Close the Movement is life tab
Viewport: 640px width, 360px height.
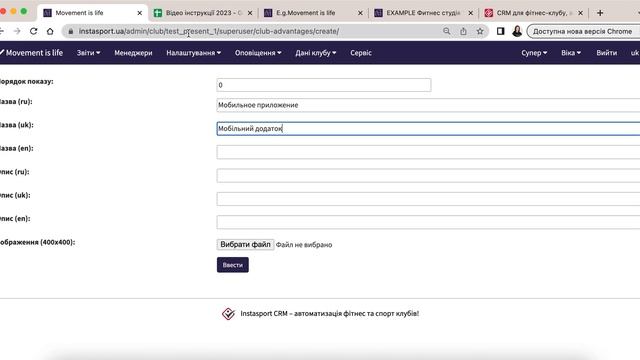(x=140, y=13)
